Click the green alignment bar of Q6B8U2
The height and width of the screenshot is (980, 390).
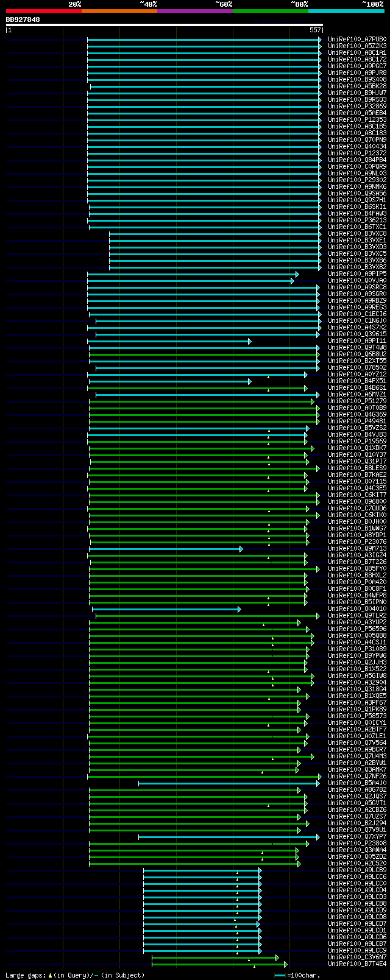tap(204, 354)
